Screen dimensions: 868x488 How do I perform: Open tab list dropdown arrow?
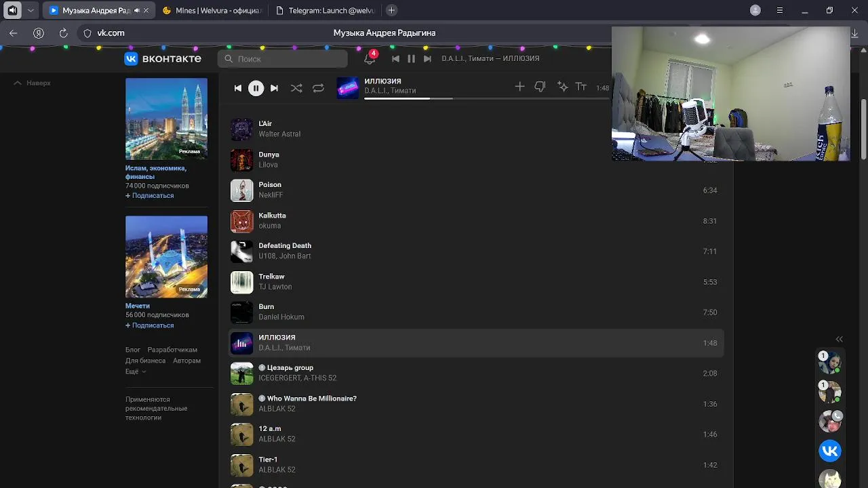(x=31, y=10)
